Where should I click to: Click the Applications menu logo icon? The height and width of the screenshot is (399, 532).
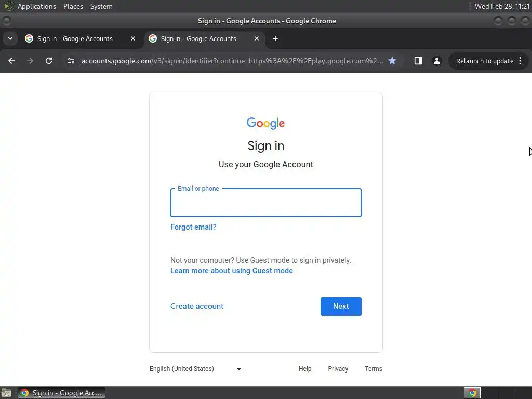pyautogui.click(x=8, y=6)
